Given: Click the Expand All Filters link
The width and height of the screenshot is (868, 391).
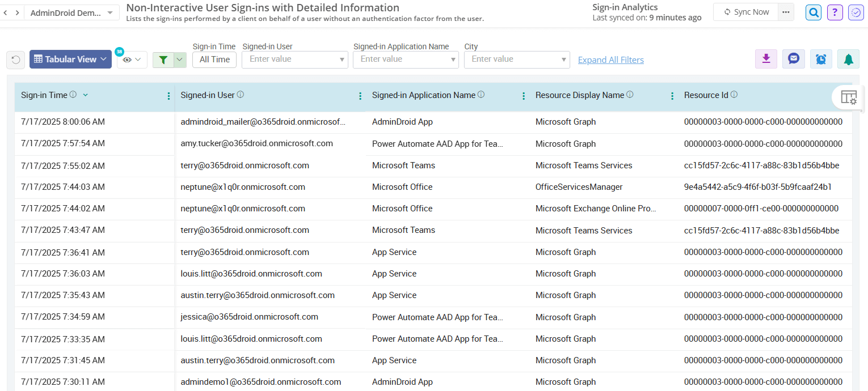Looking at the screenshot, I should click(610, 59).
